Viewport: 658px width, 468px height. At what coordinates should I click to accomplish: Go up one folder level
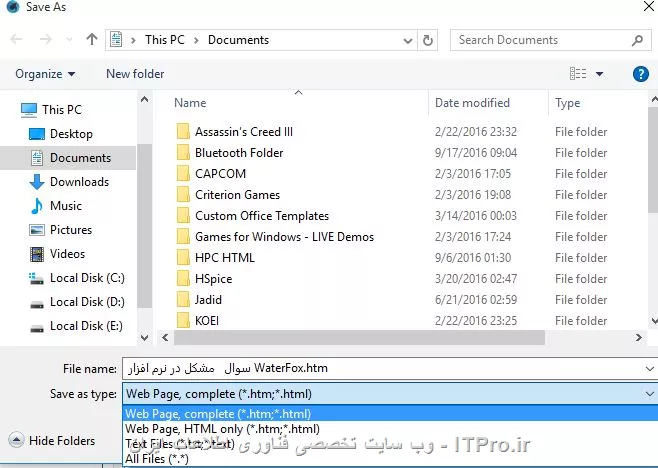point(91,39)
